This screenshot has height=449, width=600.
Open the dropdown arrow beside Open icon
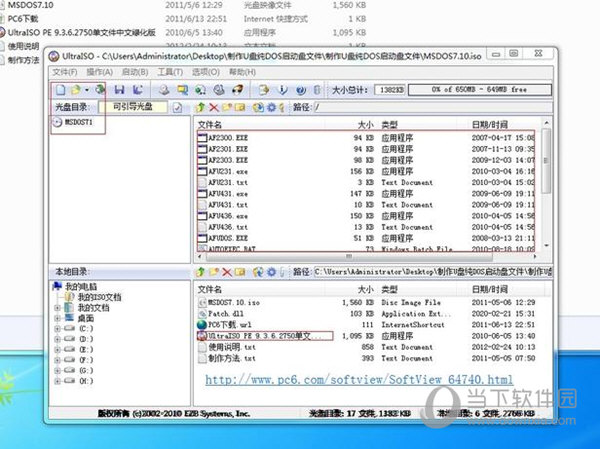[87, 90]
